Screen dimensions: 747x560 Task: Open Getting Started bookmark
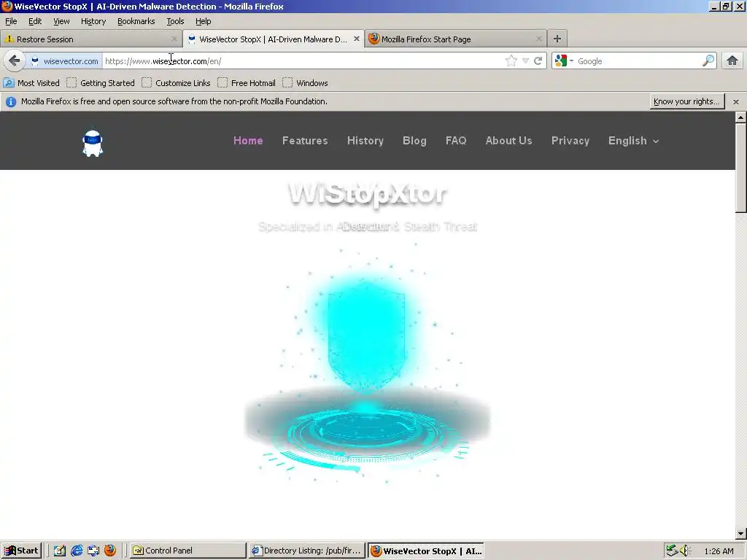tap(101, 83)
